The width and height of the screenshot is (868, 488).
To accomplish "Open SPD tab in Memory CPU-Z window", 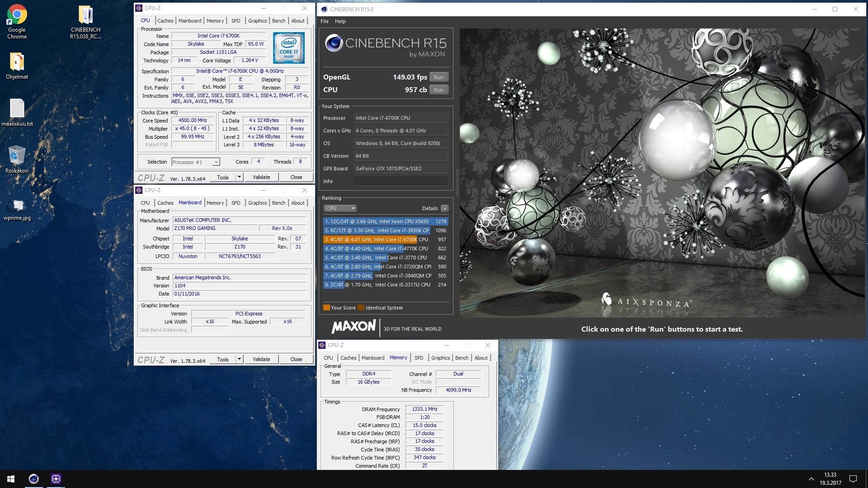I will point(419,358).
